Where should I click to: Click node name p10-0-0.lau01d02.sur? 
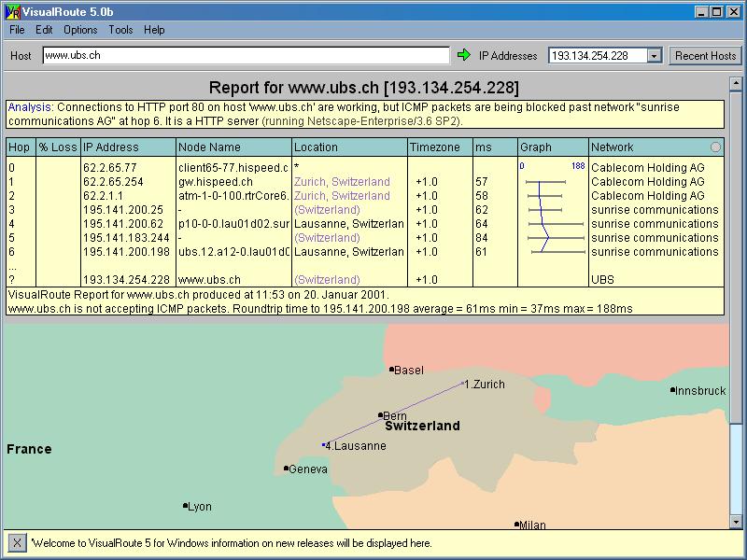click(233, 224)
